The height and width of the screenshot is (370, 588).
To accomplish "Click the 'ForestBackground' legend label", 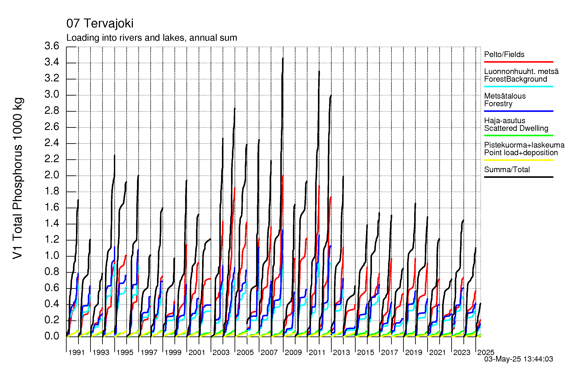I will click(515, 79).
